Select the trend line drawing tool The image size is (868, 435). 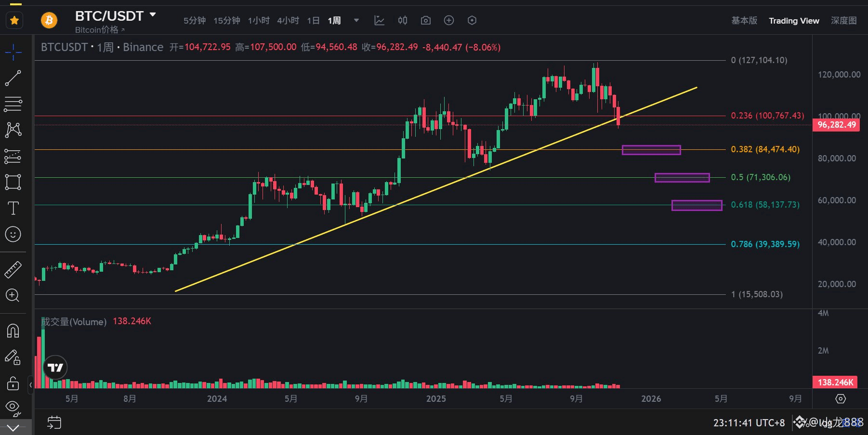click(x=13, y=78)
